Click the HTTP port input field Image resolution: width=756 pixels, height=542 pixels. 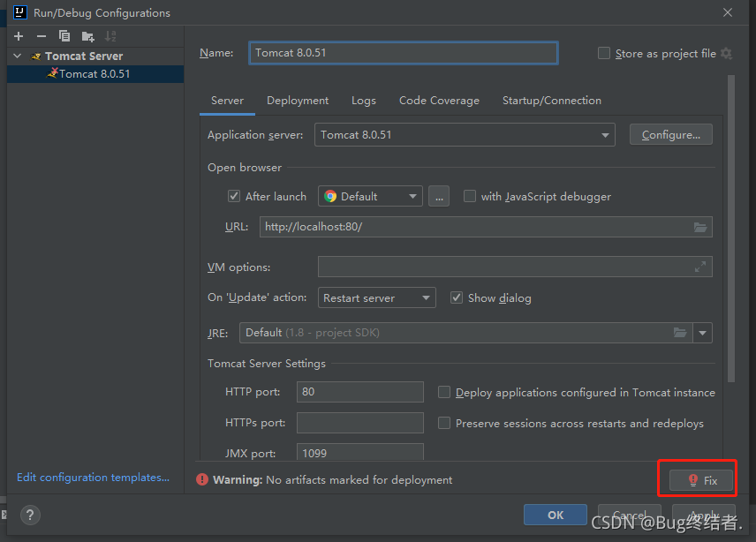(x=359, y=392)
